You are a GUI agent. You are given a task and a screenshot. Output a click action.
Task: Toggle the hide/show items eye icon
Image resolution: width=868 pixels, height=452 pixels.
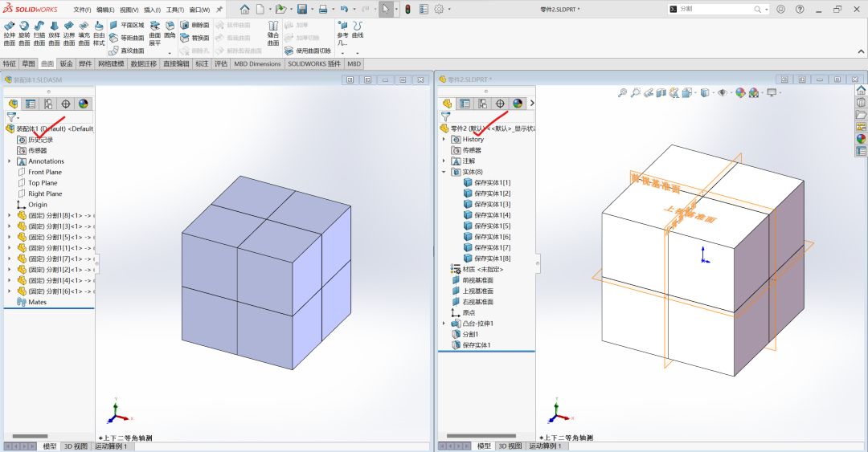point(723,93)
